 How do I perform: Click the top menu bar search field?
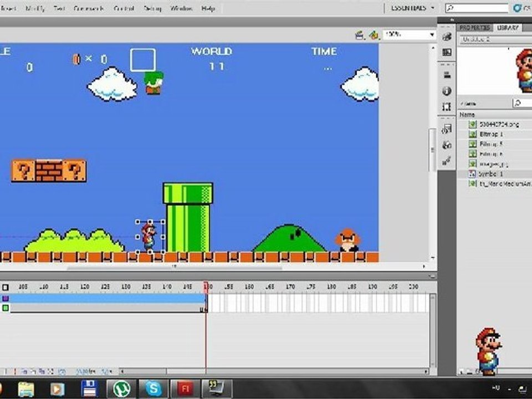477,8
